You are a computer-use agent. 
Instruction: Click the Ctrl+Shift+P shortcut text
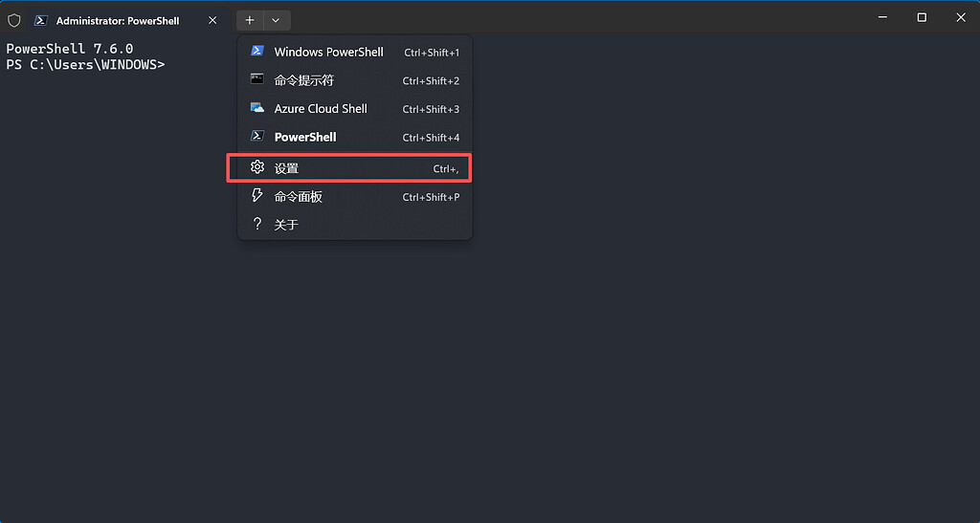coord(431,197)
